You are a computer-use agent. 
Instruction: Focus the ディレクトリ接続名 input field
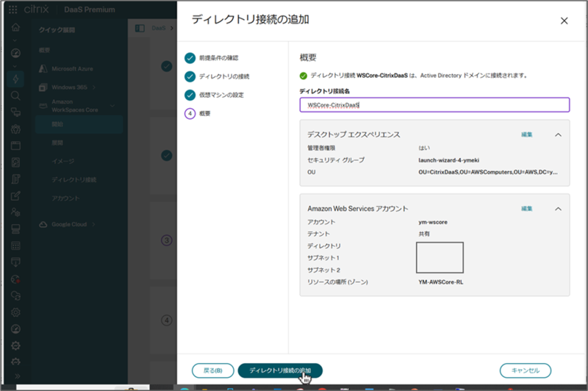434,105
